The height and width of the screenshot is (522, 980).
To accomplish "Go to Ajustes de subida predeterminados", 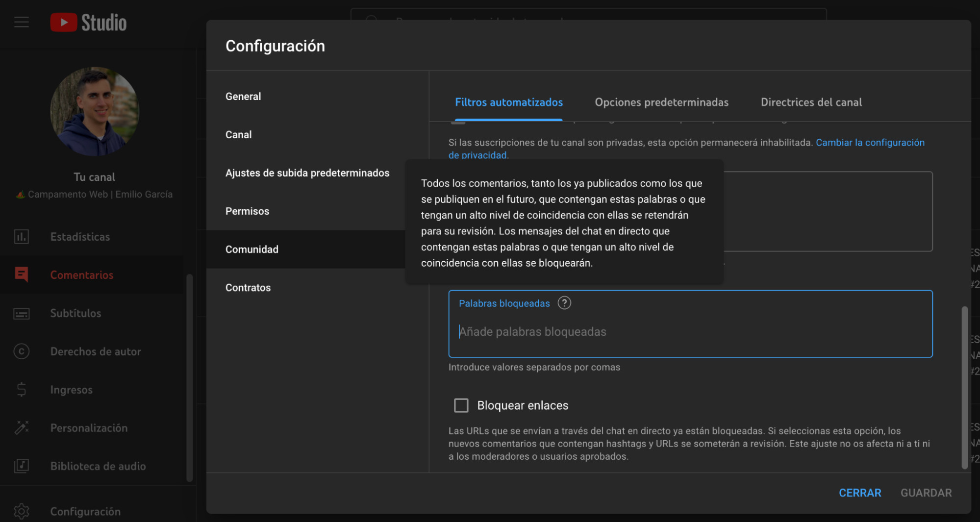I will pos(307,173).
